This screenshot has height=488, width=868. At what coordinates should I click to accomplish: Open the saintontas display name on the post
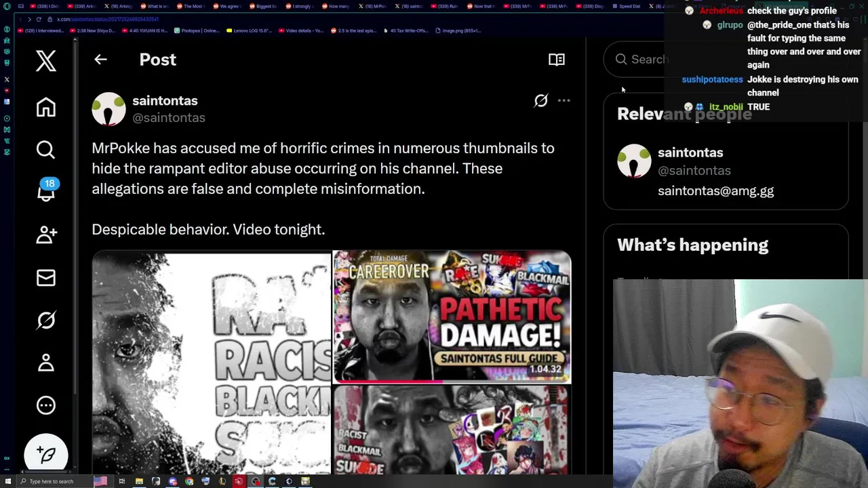point(165,100)
